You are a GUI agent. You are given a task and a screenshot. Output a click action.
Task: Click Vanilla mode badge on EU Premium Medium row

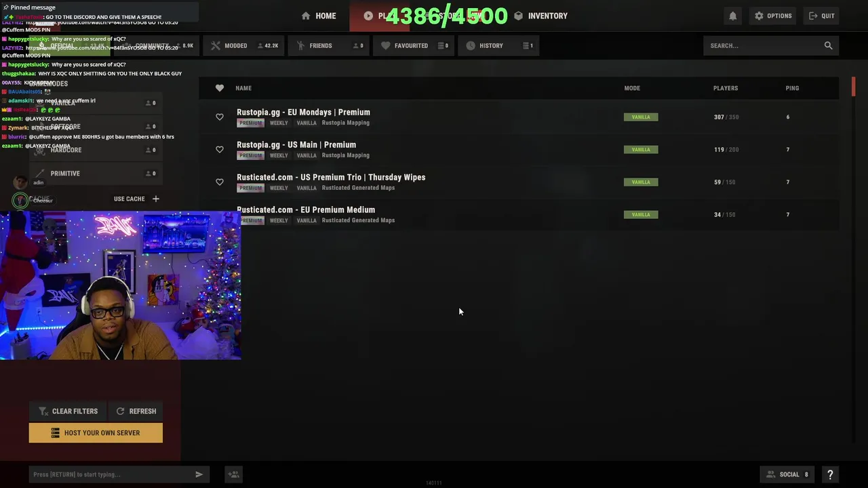pyautogui.click(x=641, y=215)
